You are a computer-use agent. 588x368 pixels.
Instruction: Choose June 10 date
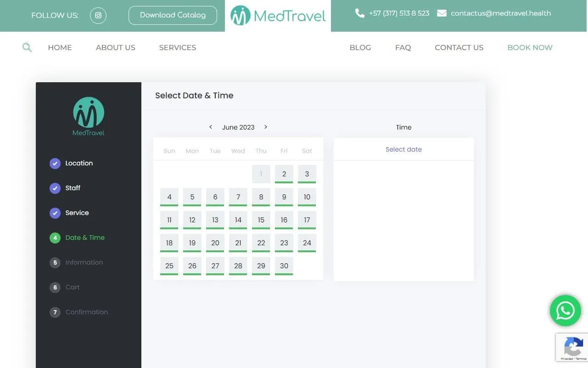pyautogui.click(x=307, y=197)
